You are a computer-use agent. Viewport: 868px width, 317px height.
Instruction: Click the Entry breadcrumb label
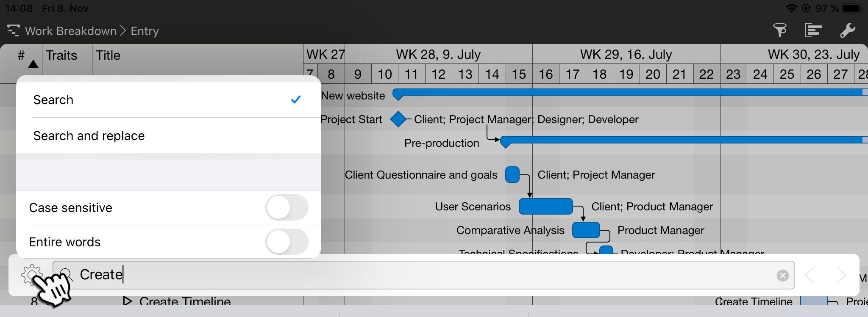pos(145,31)
